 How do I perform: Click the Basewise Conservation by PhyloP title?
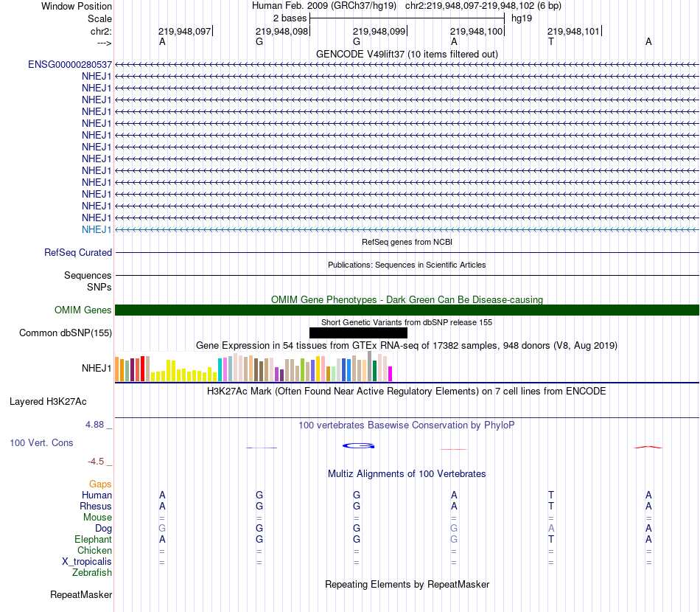[x=407, y=425]
